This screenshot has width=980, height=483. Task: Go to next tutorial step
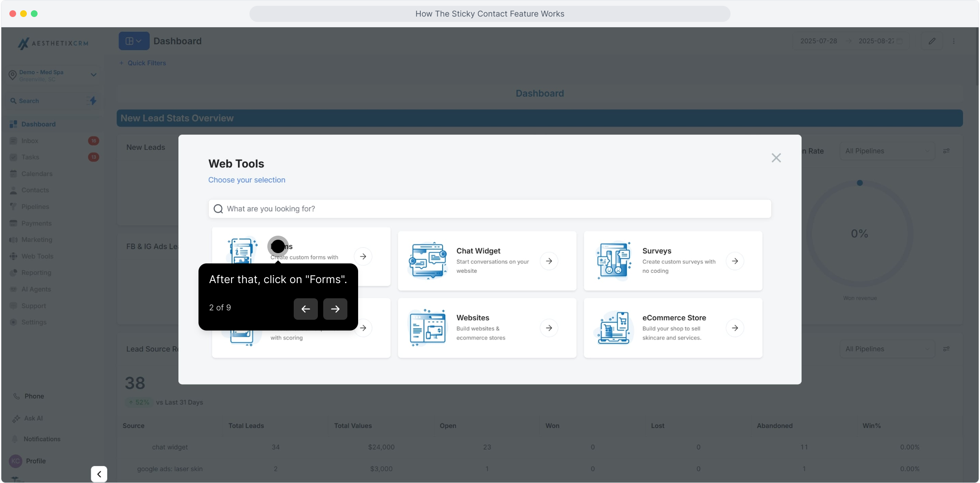point(335,309)
